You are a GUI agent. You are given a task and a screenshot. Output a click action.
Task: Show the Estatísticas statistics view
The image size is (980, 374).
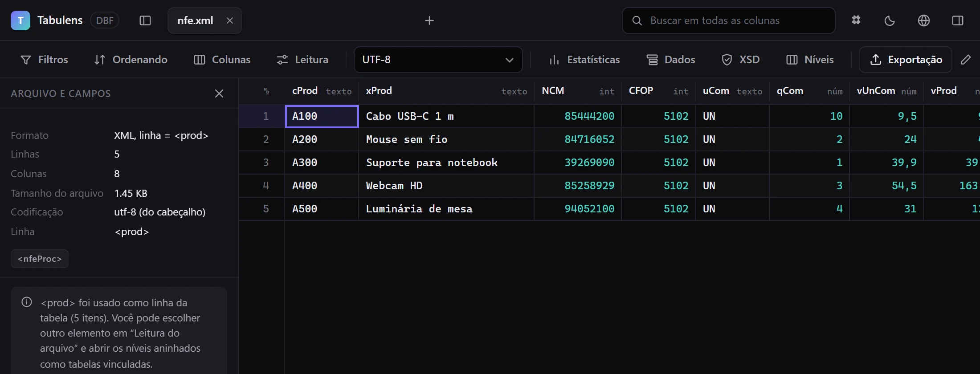(x=584, y=60)
